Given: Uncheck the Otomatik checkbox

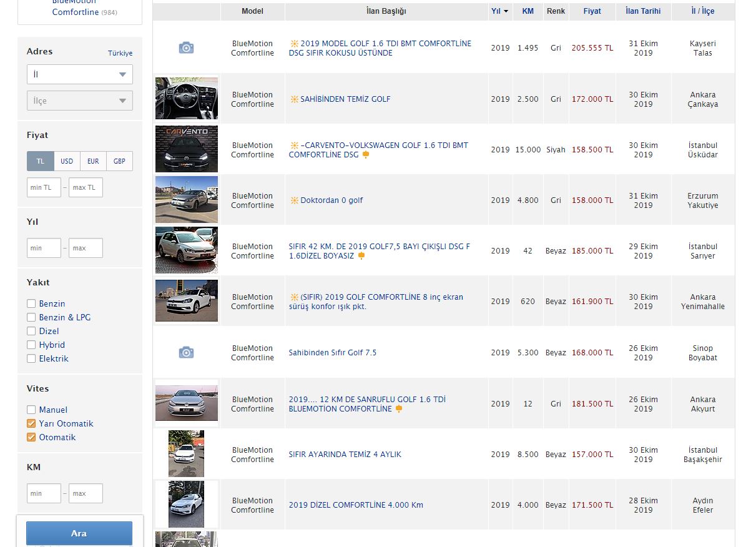Looking at the screenshot, I should 31,437.
